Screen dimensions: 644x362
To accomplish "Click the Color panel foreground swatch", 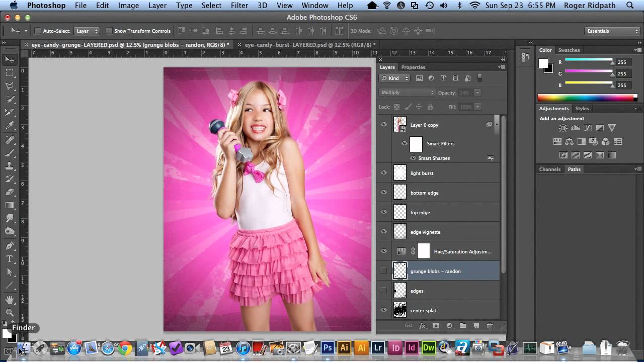I will point(543,64).
